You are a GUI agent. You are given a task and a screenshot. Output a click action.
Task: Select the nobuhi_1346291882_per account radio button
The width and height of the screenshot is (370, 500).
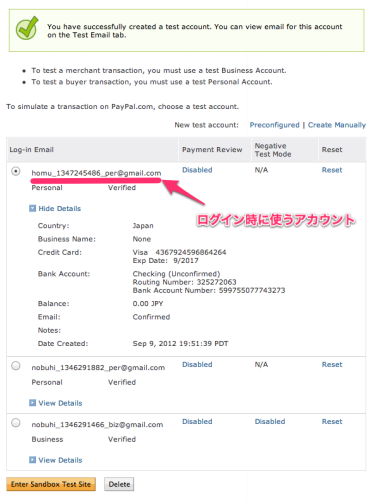(16, 366)
